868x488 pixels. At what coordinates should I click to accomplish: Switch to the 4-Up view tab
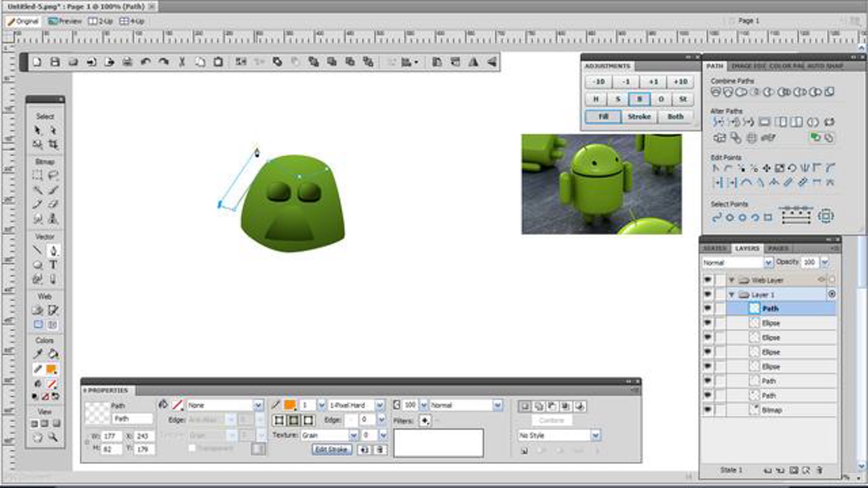tap(132, 21)
